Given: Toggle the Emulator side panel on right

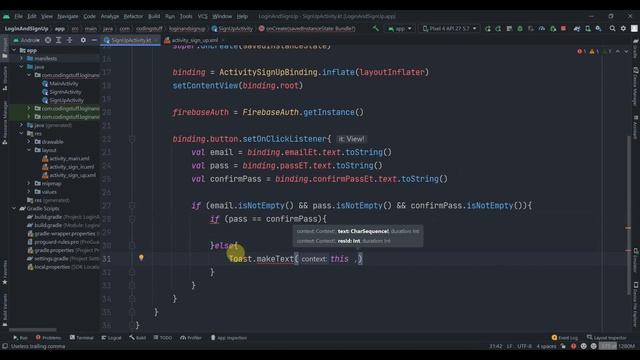Looking at the screenshot, I should point(635,260).
